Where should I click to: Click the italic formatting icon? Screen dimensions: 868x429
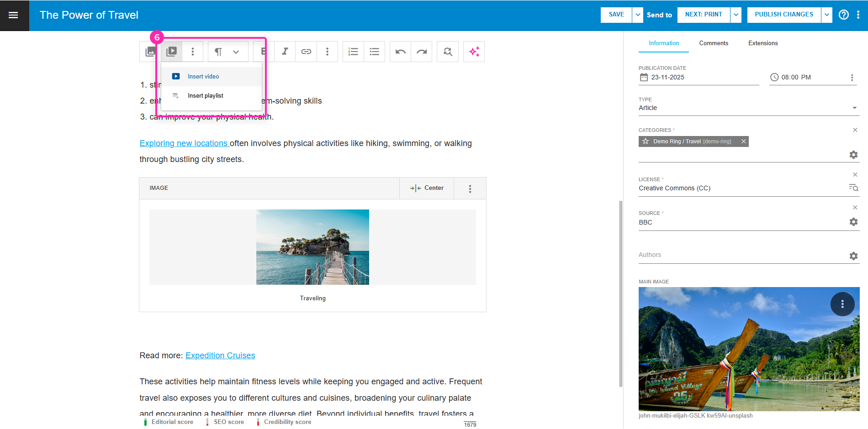285,52
